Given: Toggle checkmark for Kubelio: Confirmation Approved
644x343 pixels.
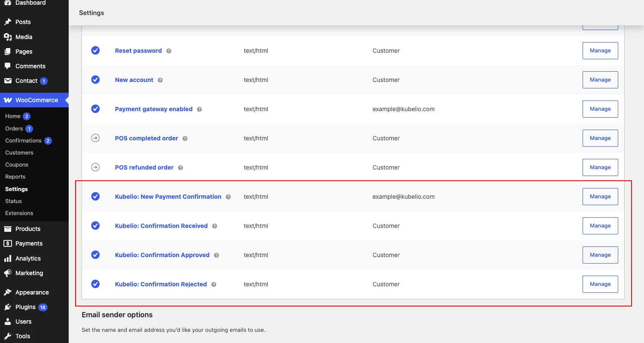Looking at the screenshot, I should pos(95,255).
